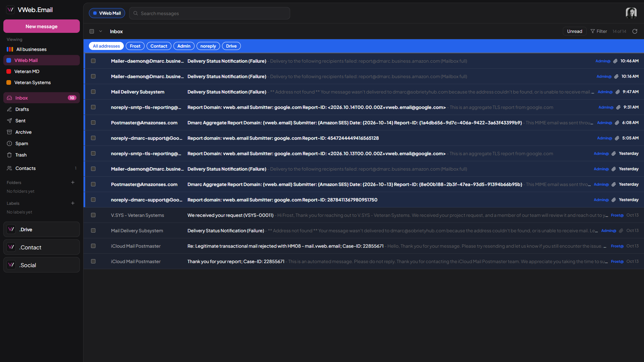The width and height of the screenshot is (644, 362).
Task: Open the Drafts folder
Action: coord(42,109)
